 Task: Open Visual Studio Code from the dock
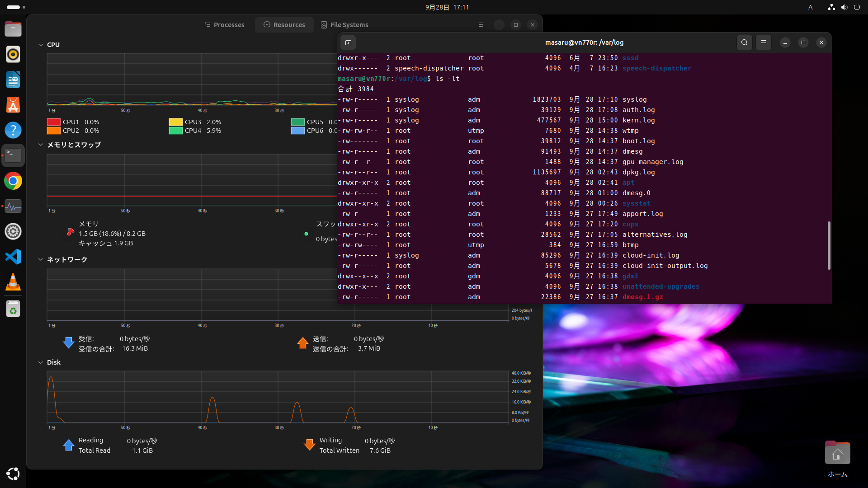point(13,257)
